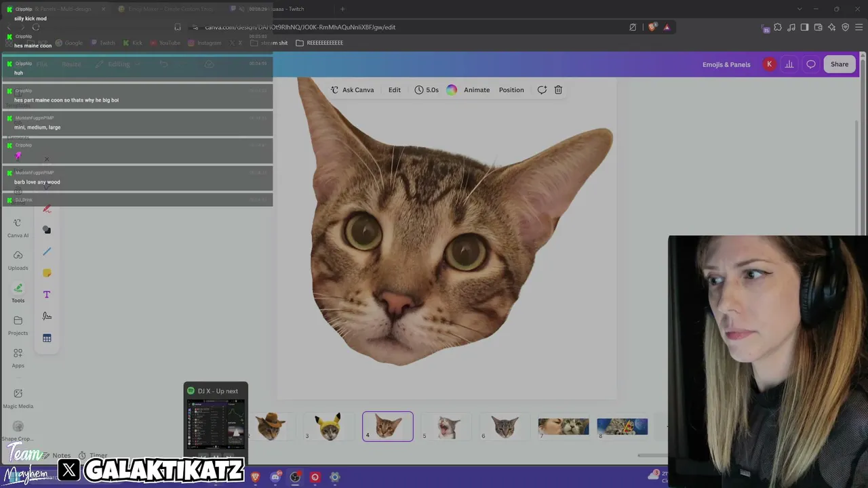Open the 5.0s page duration setting
The height and width of the screenshot is (488, 868).
click(427, 89)
